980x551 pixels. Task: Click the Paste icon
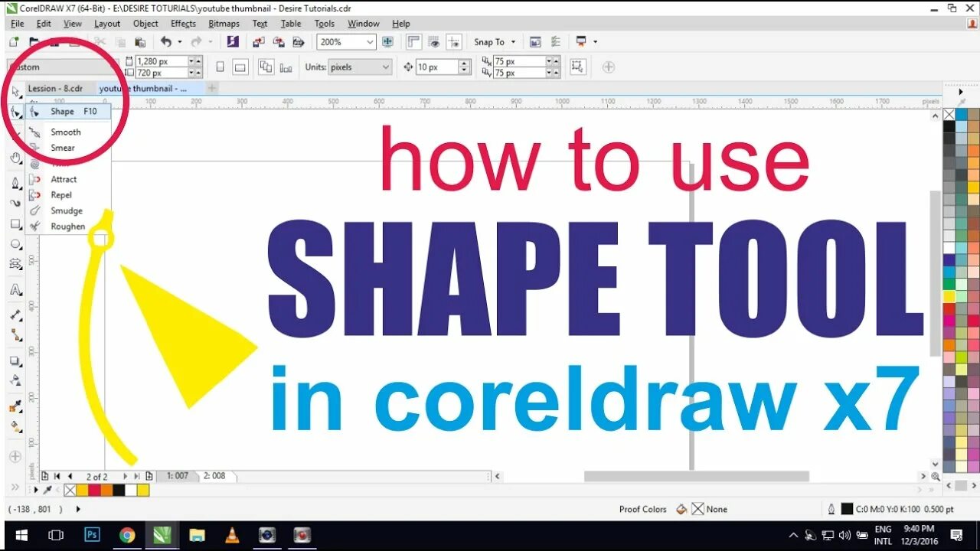140,42
